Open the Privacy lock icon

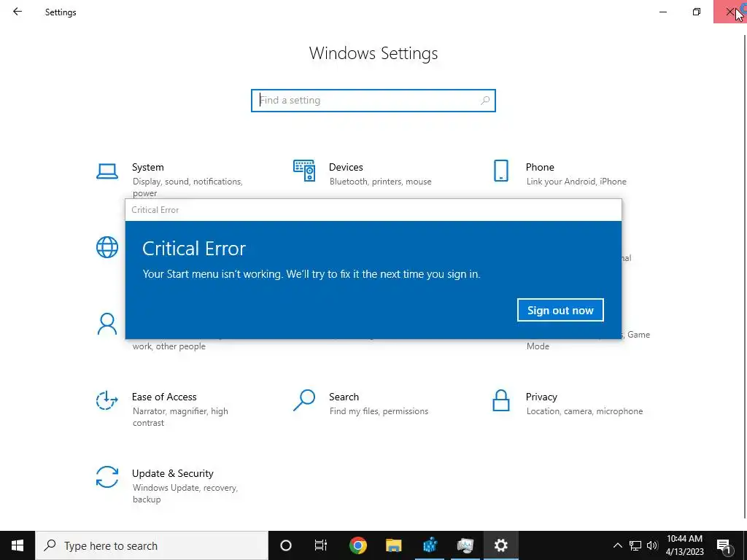click(x=500, y=400)
